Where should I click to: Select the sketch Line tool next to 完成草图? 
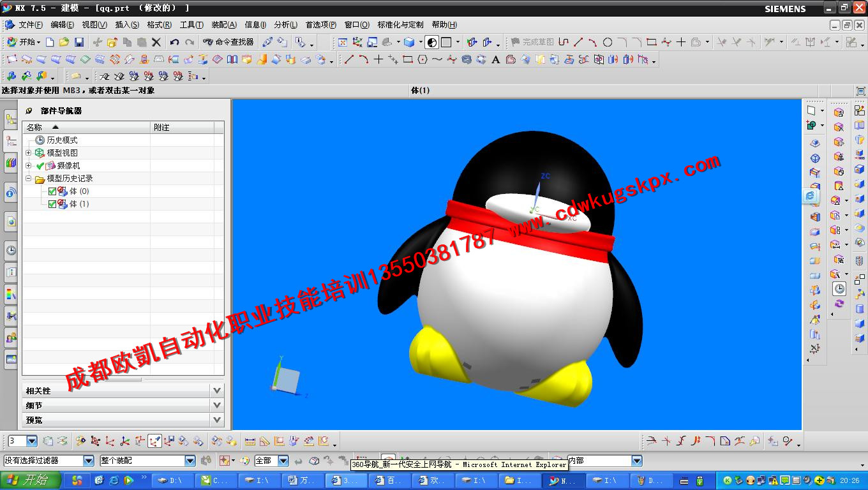[578, 42]
